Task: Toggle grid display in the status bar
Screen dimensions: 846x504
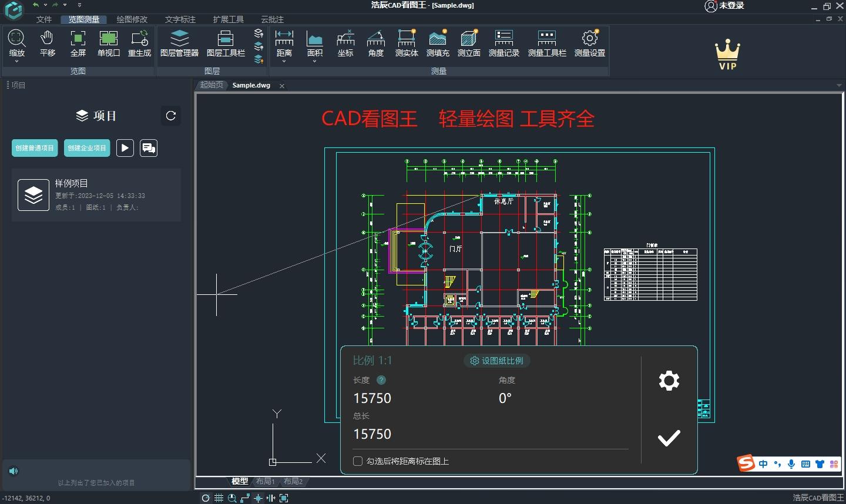Action: 219,498
